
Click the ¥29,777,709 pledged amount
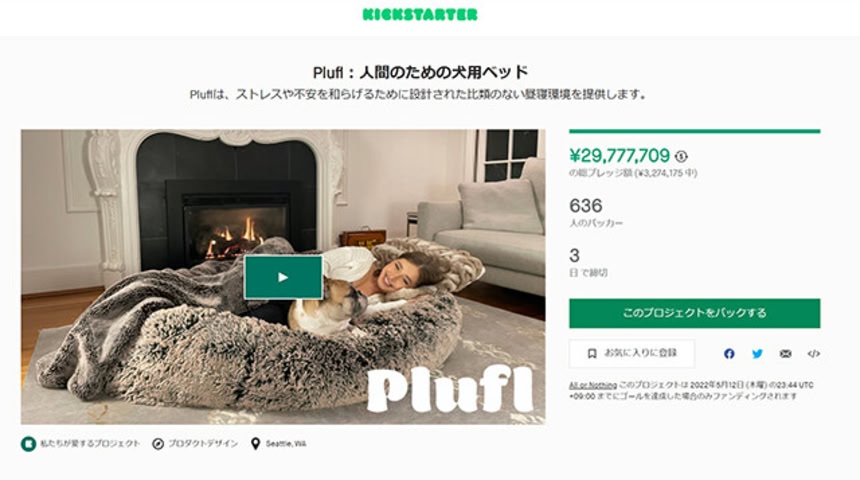pos(619,156)
